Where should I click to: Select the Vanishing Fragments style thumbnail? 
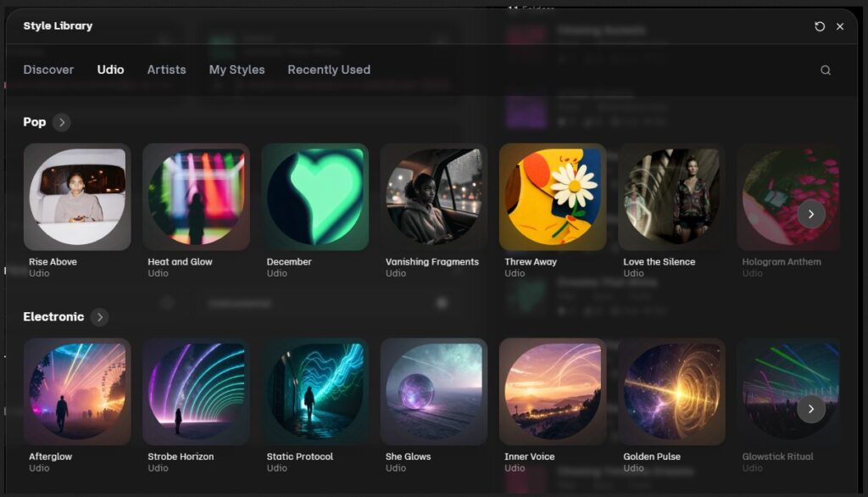click(x=434, y=197)
